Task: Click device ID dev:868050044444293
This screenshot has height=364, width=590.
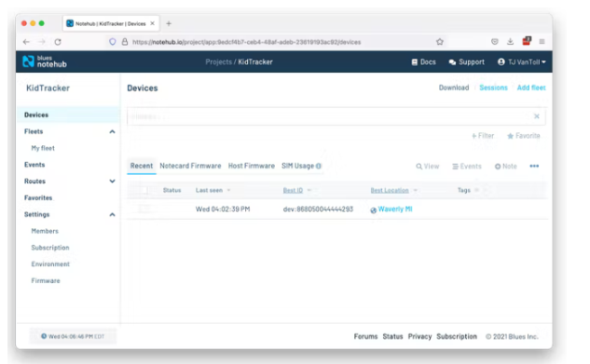Action: 318,209
